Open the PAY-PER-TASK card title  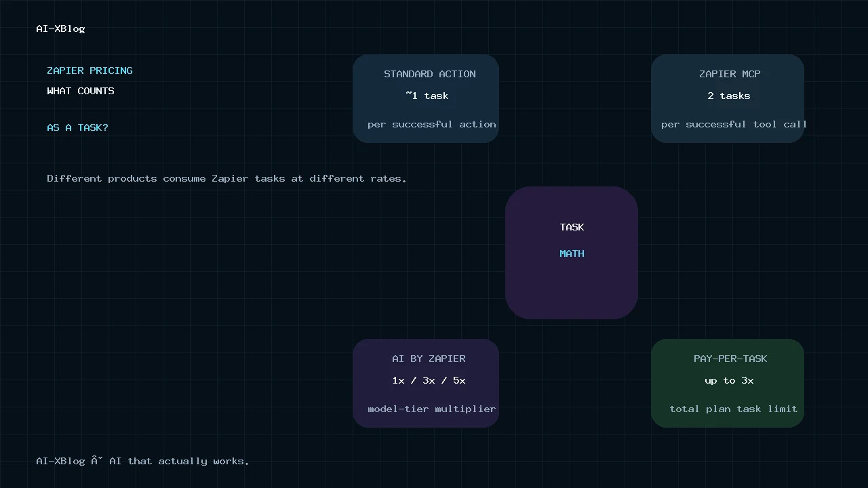pos(730,359)
